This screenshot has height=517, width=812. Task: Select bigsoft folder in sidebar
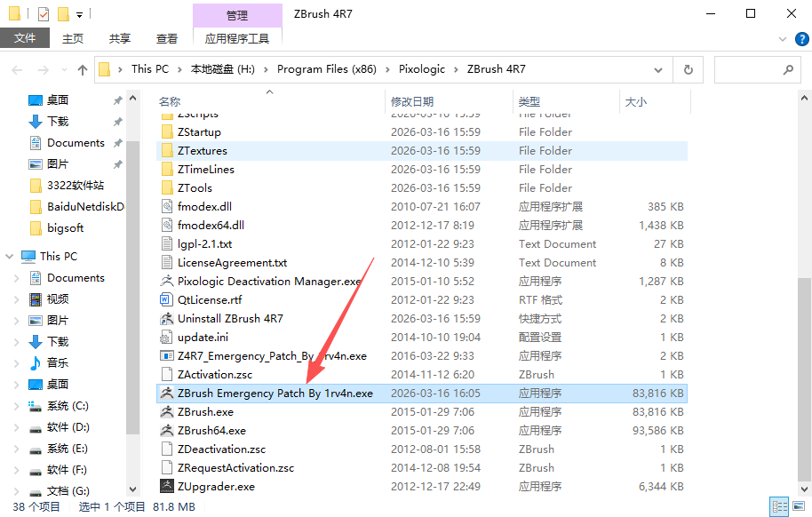click(x=65, y=228)
